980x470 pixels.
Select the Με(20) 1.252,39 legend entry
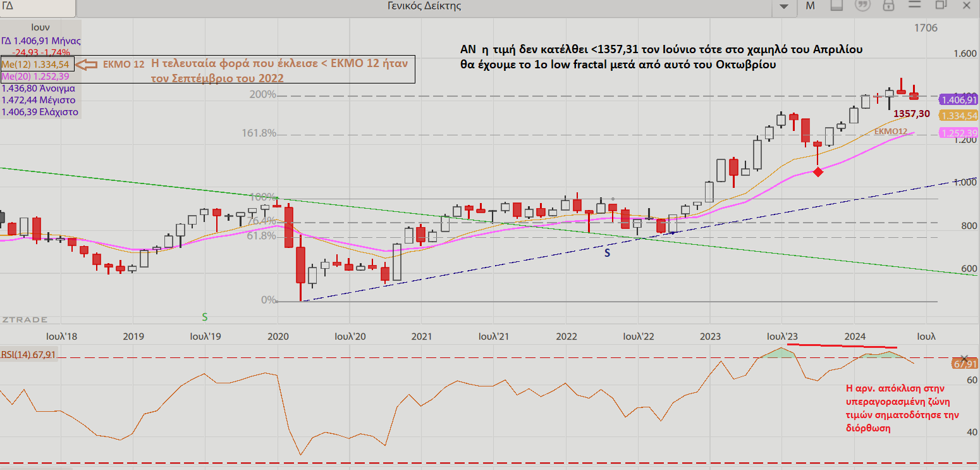pos(35,76)
